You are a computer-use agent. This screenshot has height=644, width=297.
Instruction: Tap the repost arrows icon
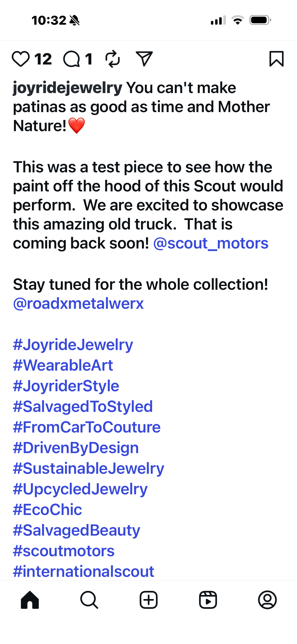point(112,59)
